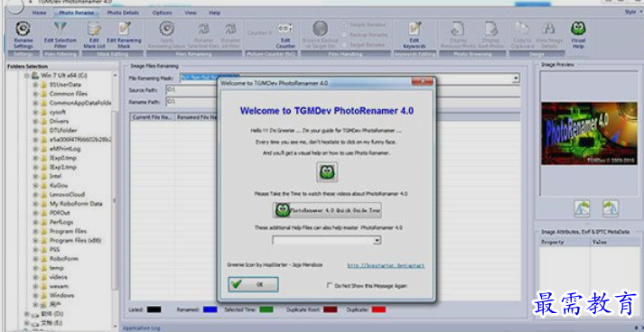Open Edit Renaming Mask tool

[x=124, y=29]
